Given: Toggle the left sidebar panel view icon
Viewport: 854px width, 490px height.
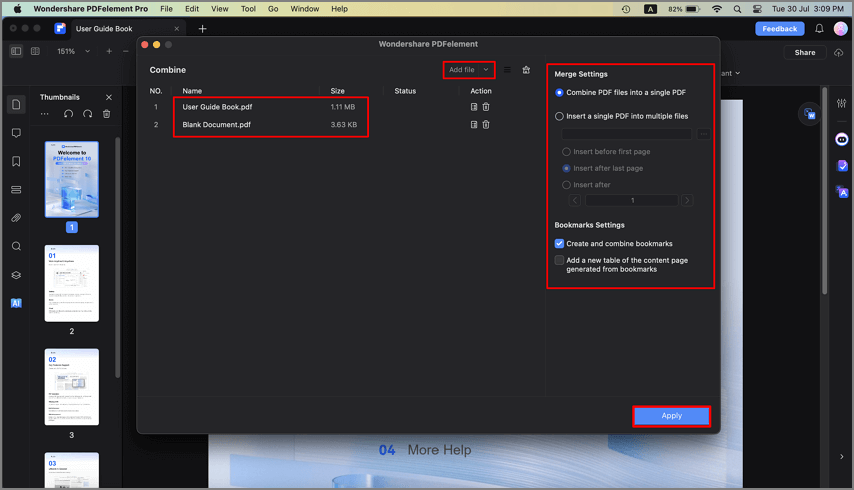Looking at the screenshot, I should (x=16, y=51).
